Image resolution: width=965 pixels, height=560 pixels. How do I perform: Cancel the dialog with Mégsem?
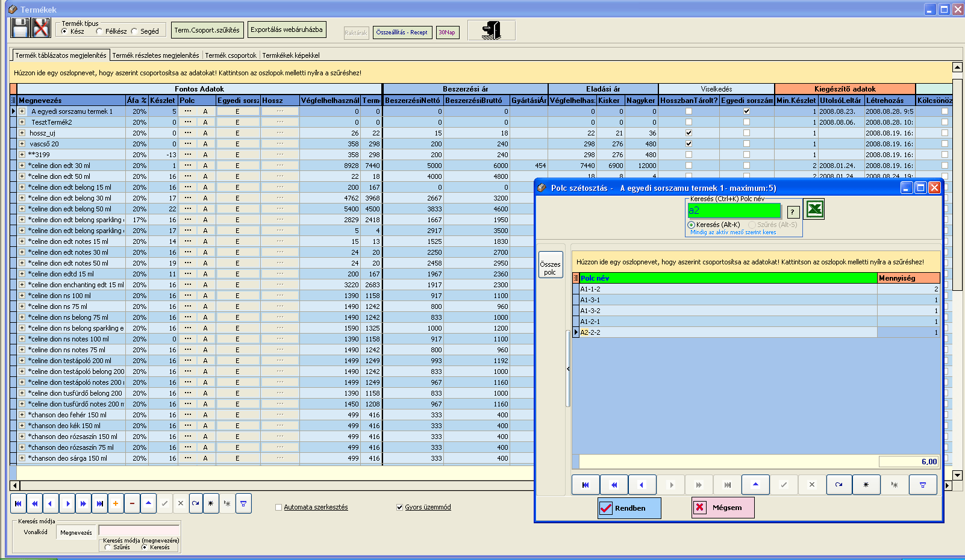723,508
